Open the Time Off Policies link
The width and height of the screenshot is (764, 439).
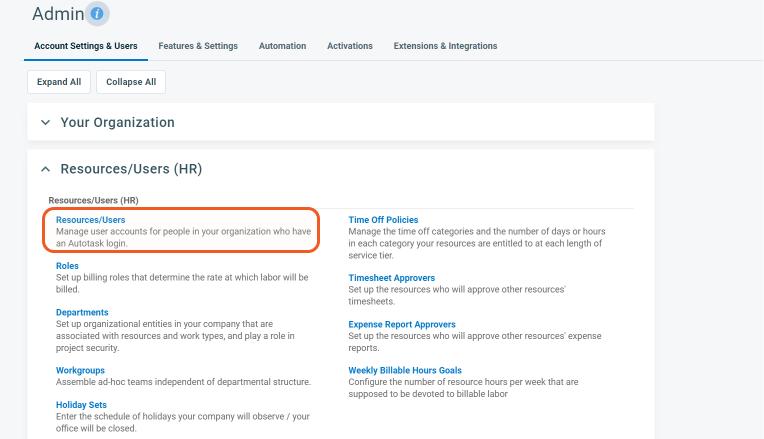coord(383,220)
